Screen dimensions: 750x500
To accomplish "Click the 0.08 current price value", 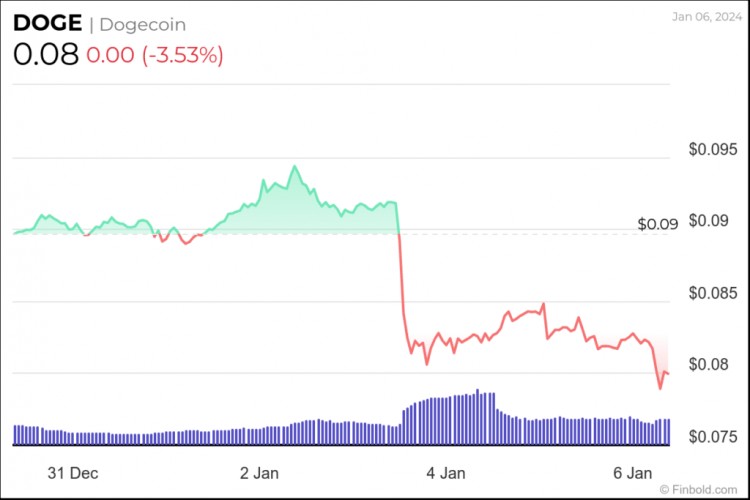I will (45, 54).
